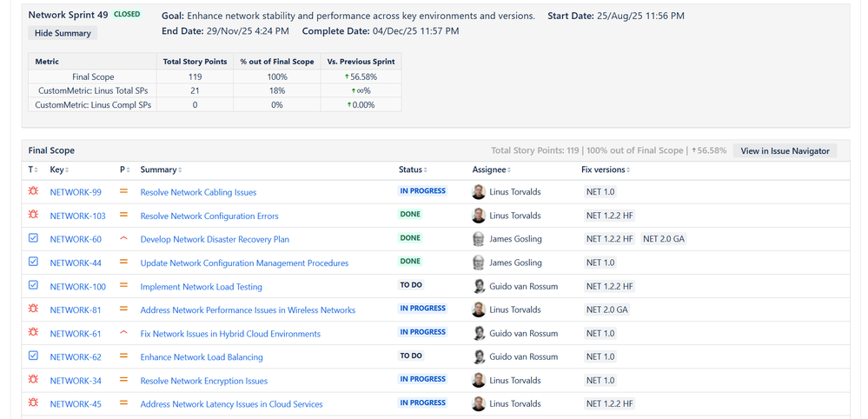Sort table by the Assignee column header
Screen dimensions: 868x419
(x=492, y=170)
